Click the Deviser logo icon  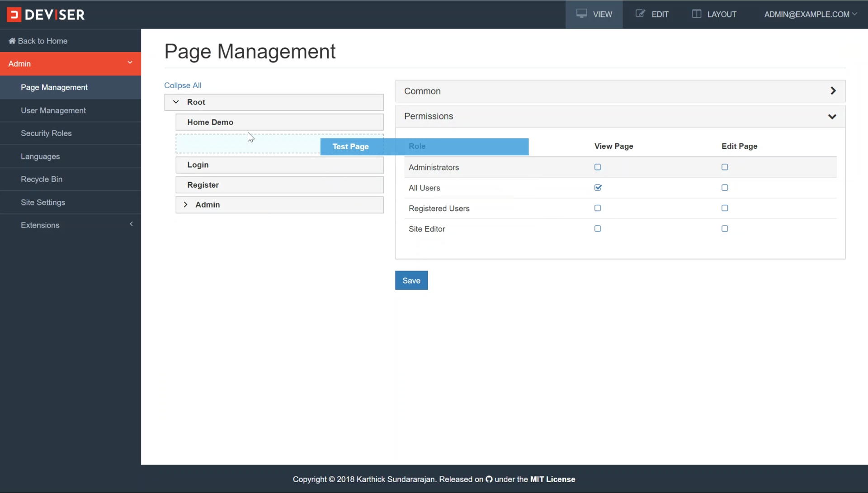pyautogui.click(x=14, y=14)
